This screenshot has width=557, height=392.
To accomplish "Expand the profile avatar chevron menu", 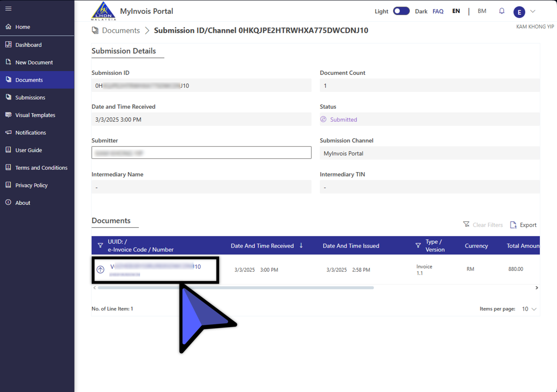I will [x=532, y=12].
